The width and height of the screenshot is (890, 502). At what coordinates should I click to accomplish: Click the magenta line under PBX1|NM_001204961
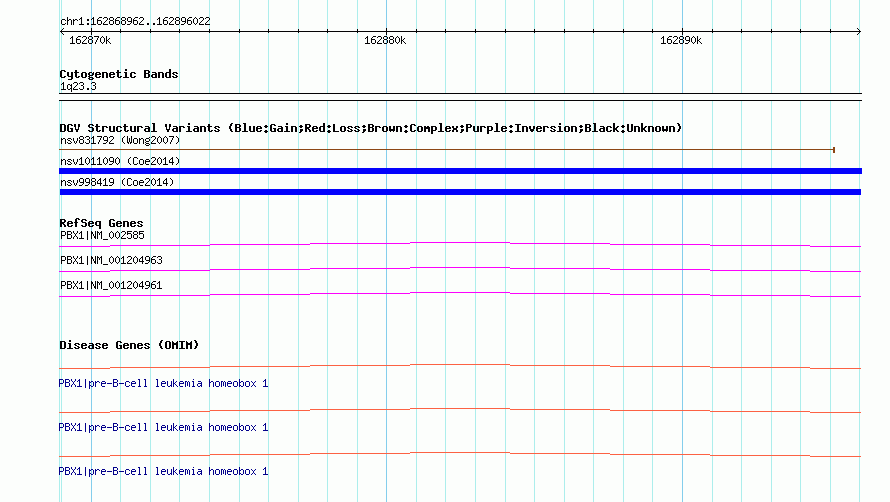pyautogui.click(x=460, y=294)
